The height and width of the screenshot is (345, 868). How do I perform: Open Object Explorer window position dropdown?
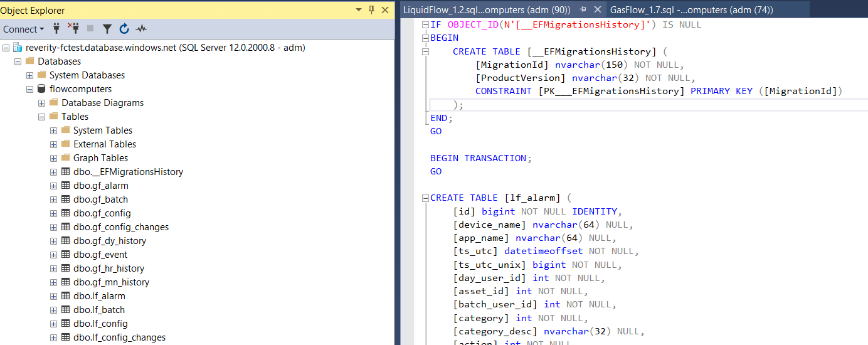[358, 10]
